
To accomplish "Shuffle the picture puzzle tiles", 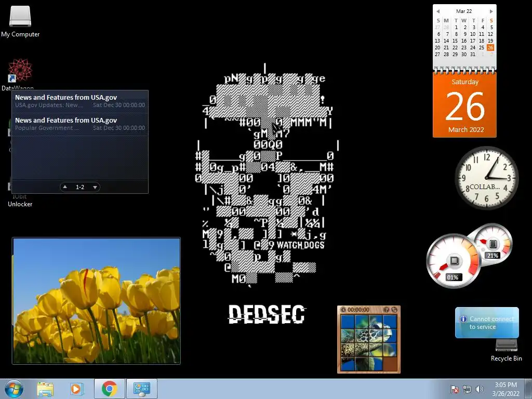I will [x=394, y=310].
